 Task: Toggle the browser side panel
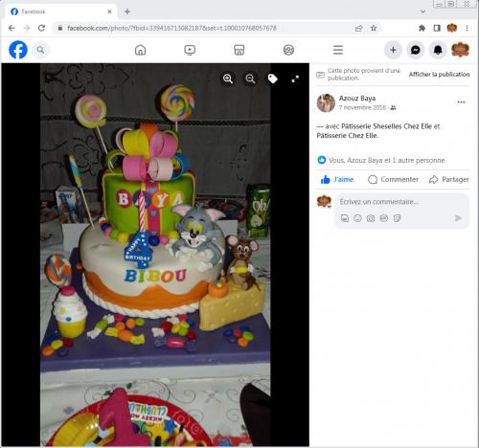point(437,28)
